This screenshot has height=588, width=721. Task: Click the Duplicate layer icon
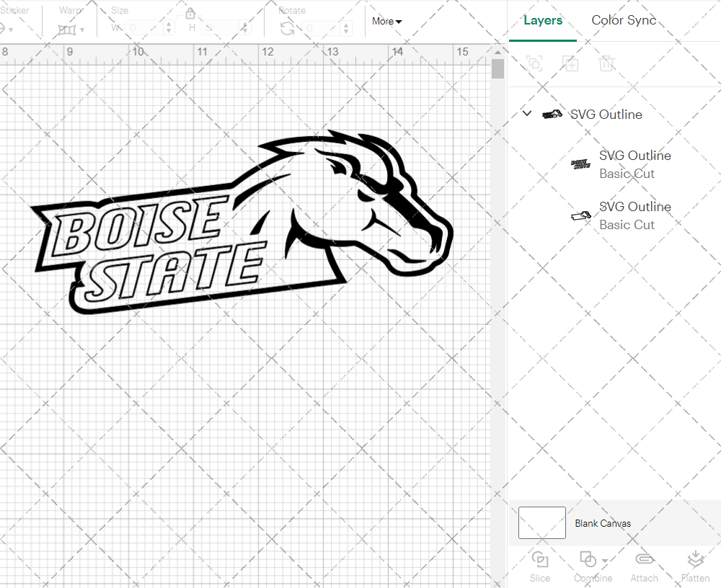[x=570, y=63]
